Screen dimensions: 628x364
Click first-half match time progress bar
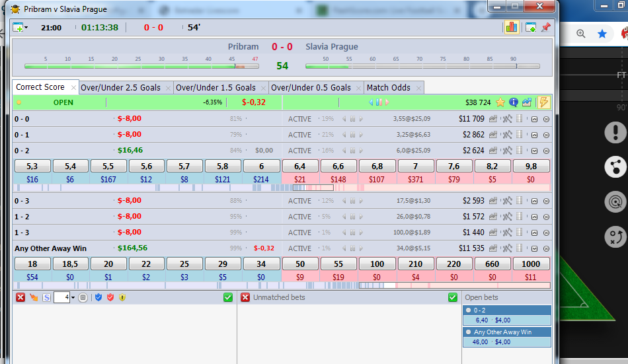click(x=141, y=66)
